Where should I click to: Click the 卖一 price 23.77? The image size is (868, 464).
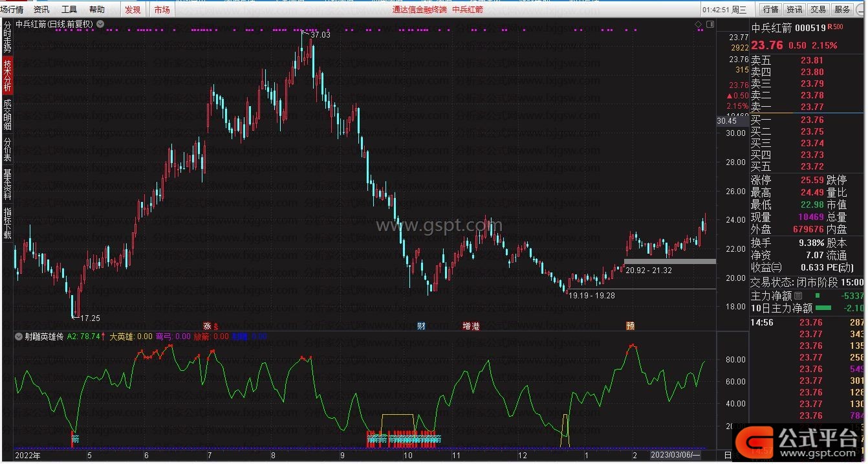point(812,107)
